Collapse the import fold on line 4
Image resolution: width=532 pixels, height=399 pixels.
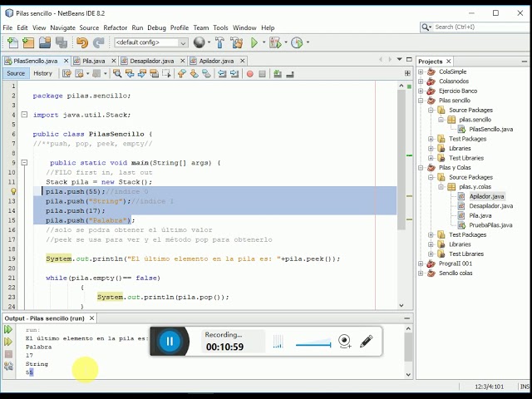click(24, 115)
